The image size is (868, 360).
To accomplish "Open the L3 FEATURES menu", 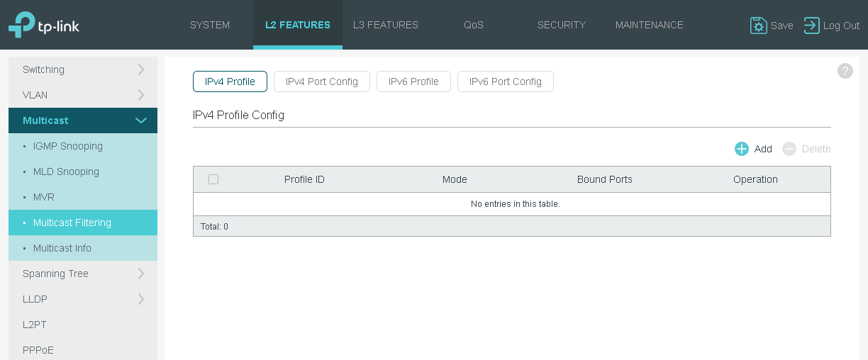I will (386, 25).
